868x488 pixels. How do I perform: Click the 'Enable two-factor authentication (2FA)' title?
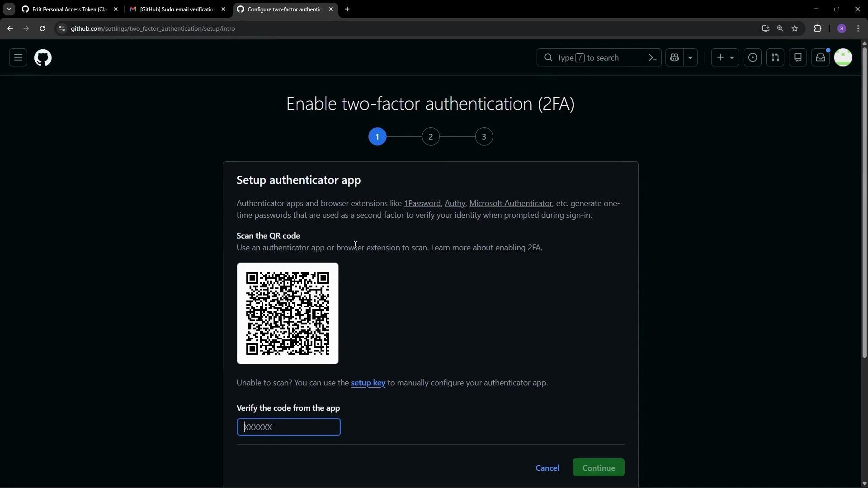430,104
